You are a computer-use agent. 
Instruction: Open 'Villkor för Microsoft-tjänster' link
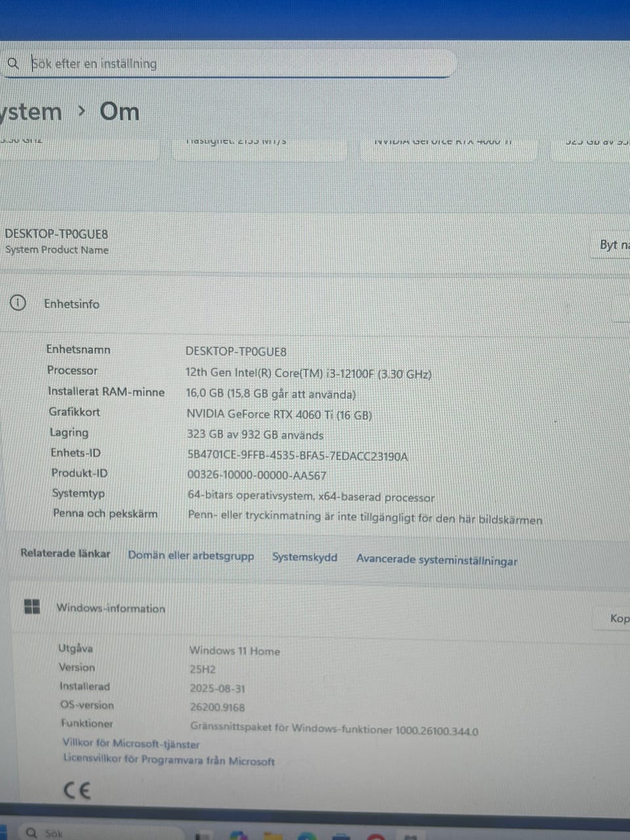tap(131, 743)
